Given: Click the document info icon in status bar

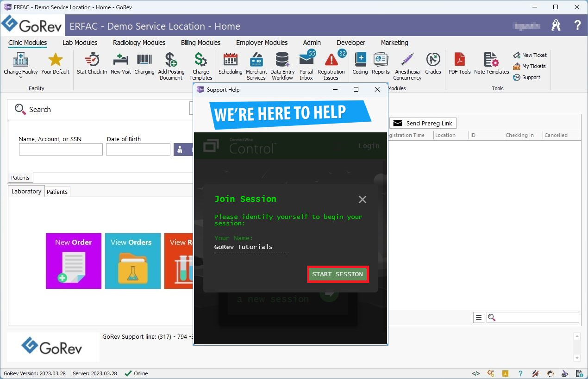Looking at the screenshot, I should tap(579, 373).
